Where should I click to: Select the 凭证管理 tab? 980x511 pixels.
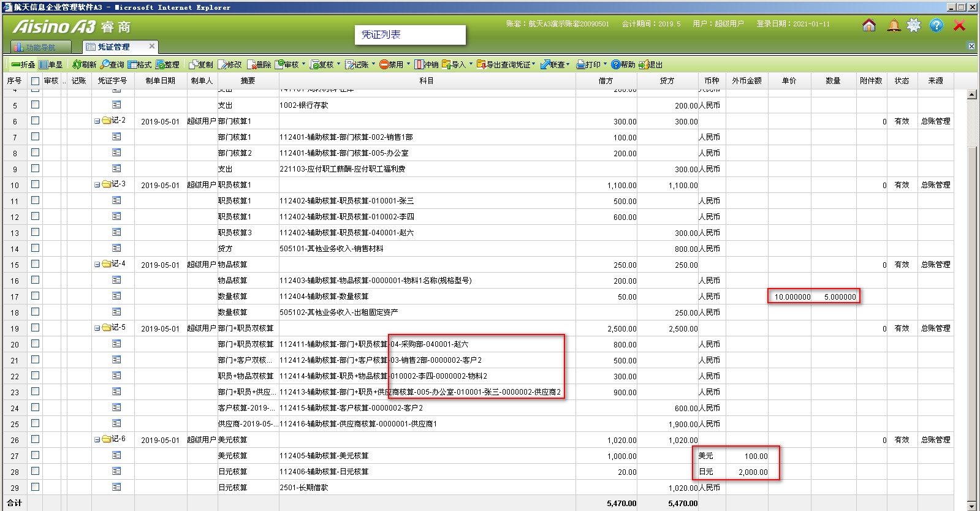coord(113,47)
